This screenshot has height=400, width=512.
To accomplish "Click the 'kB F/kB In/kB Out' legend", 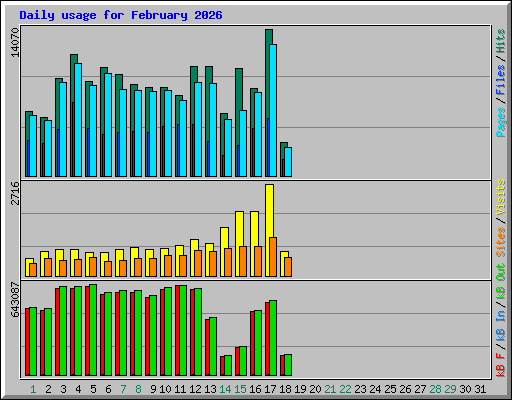I will [x=501, y=320].
